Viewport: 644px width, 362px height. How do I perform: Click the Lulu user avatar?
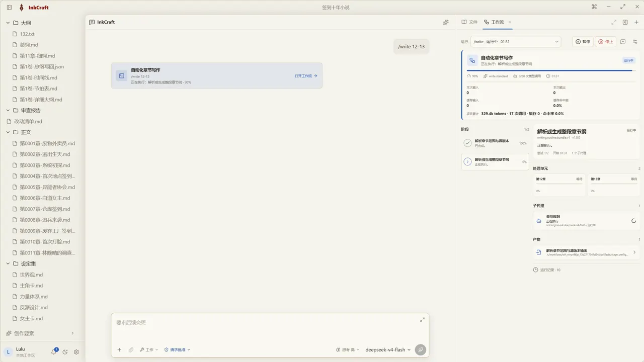tap(9, 352)
